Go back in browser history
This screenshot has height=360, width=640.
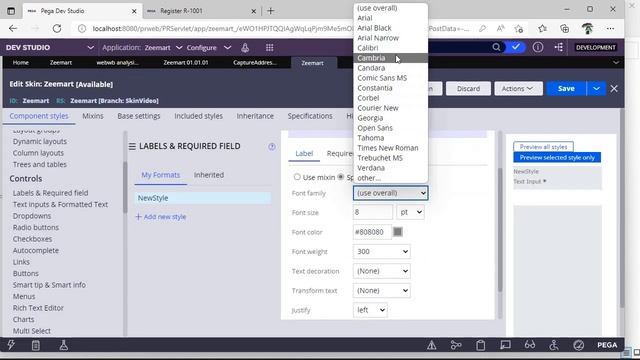tap(13, 29)
